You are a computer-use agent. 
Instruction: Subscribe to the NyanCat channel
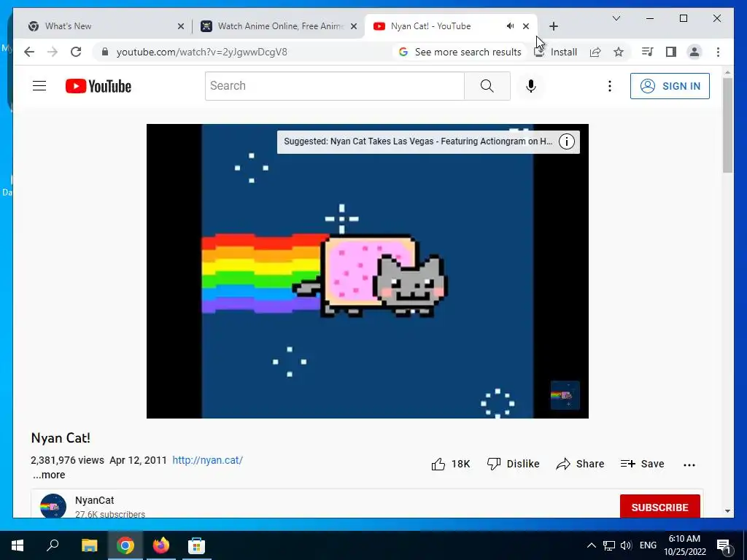coord(659,507)
